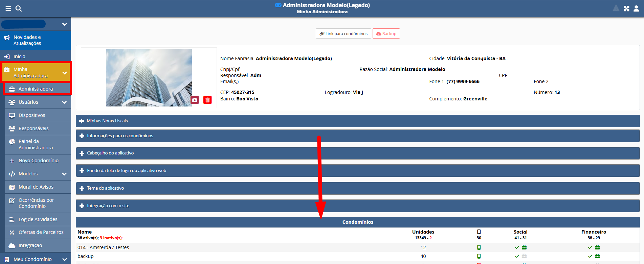This screenshot has height=264, width=644.
Task: Click the hamburger menu icon
Action: [8, 8]
